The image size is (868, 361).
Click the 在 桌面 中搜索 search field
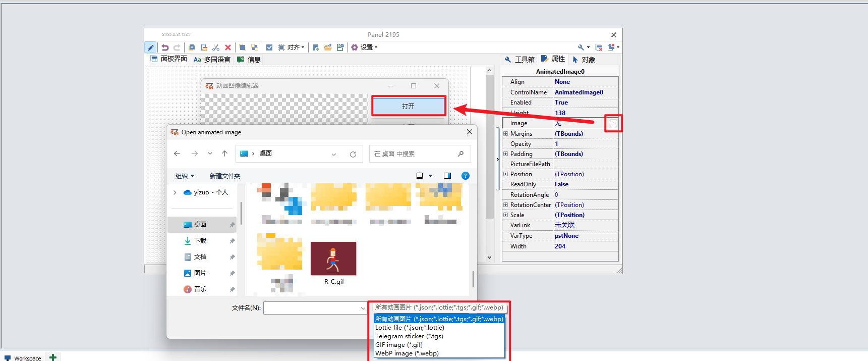pos(420,154)
